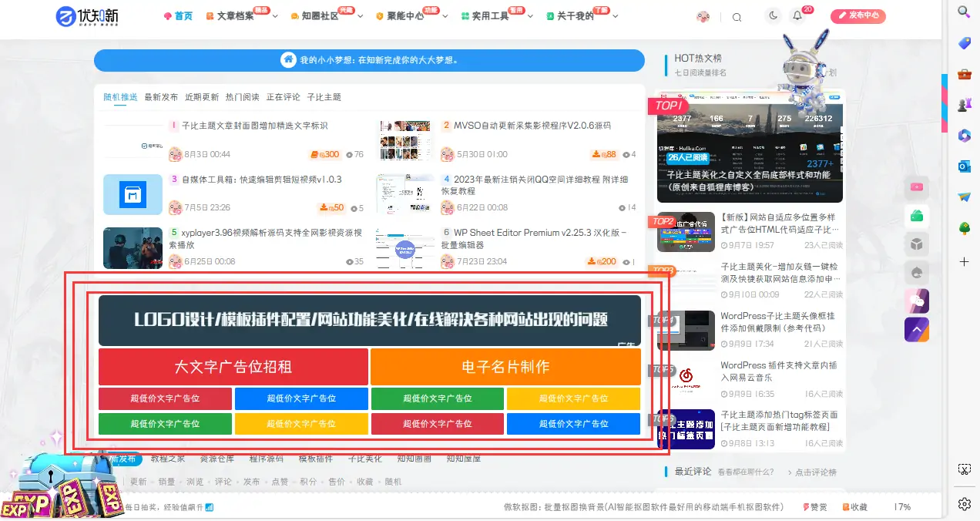Open the notifications bell with 20 badge
The width and height of the screenshot is (980, 521).
[x=797, y=15]
